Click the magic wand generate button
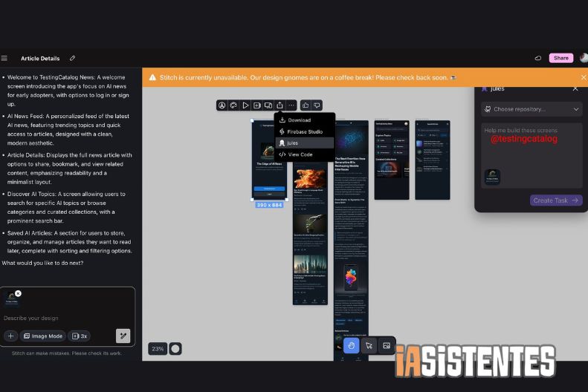 click(x=123, y=336)
